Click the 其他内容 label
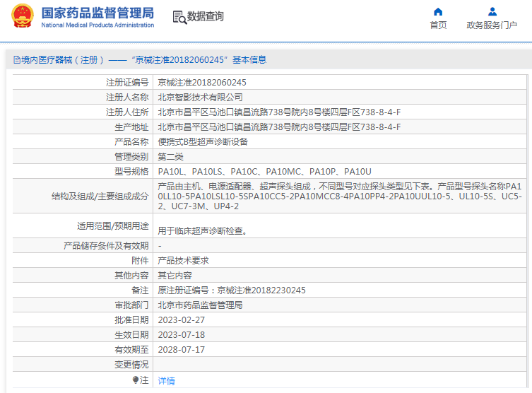Viewport: 532px width, 393px height. coord(131,276)
